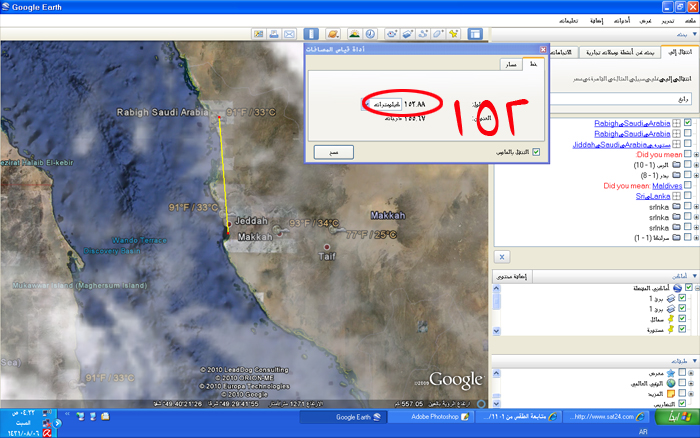
Task: Click Places list scrollbar down arrow
Action: 496,331
